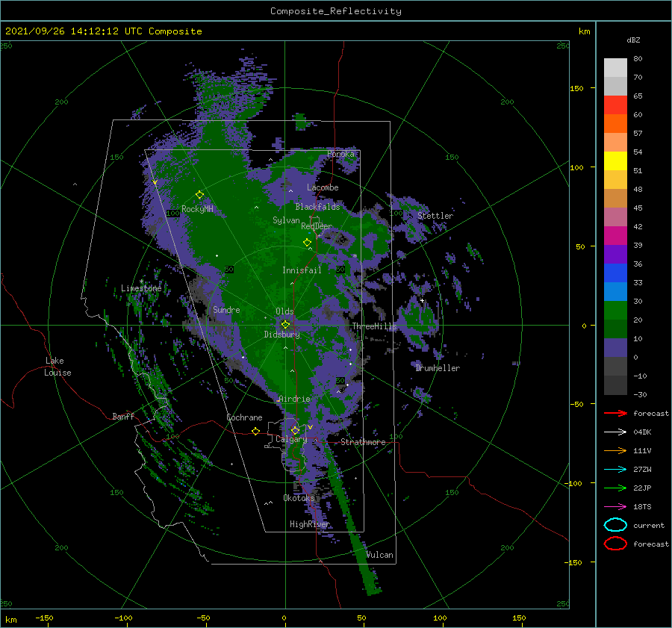Image resolution: width=672 pixels, height=628 pixels.
Task: Pick the light gray 70-80 dBZ swatch
Action: (x=615, y=68)
